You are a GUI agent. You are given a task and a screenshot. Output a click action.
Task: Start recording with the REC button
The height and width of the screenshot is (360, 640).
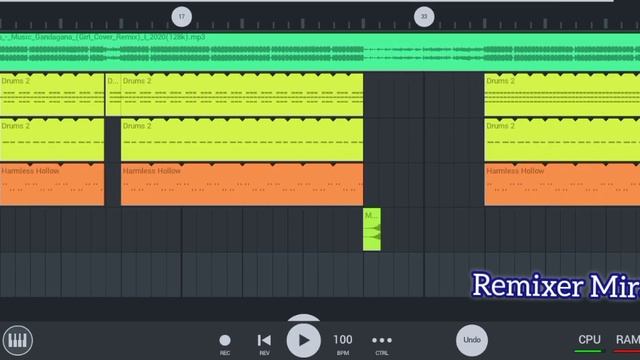(224, 344)
